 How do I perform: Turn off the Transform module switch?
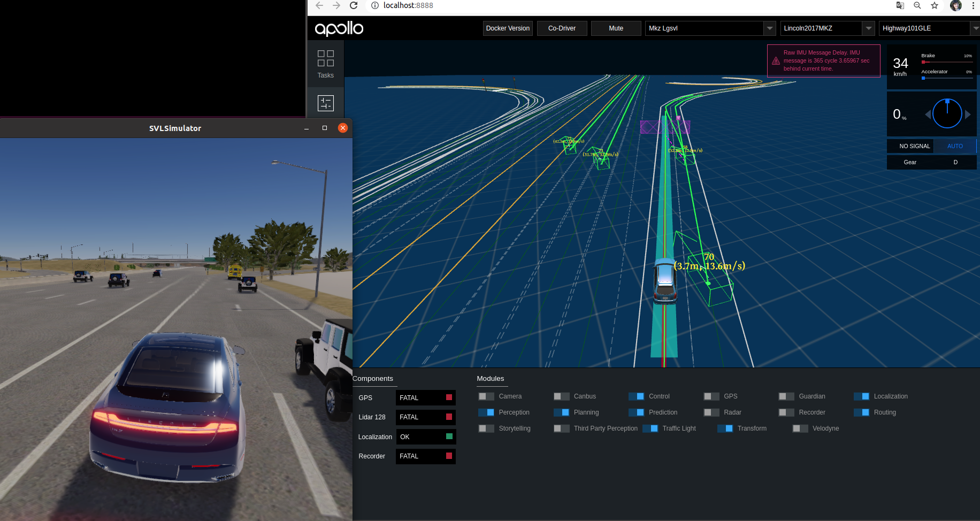(725, 428)
